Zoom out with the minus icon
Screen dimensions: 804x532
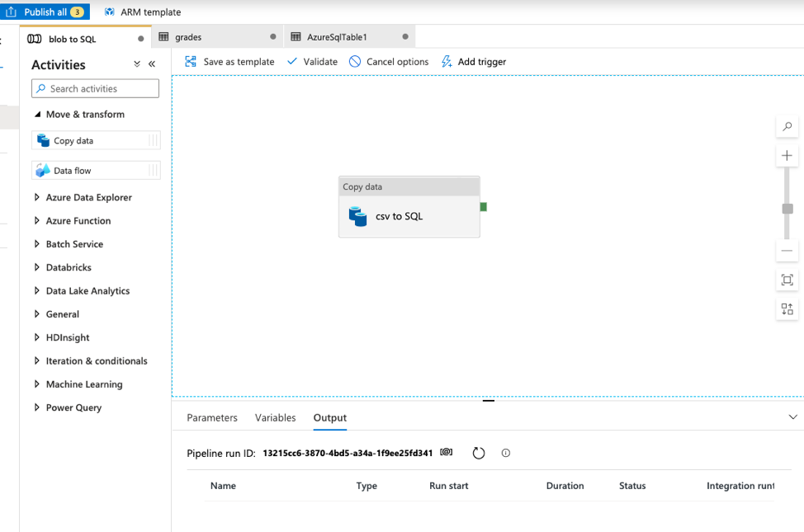point(787,251)
